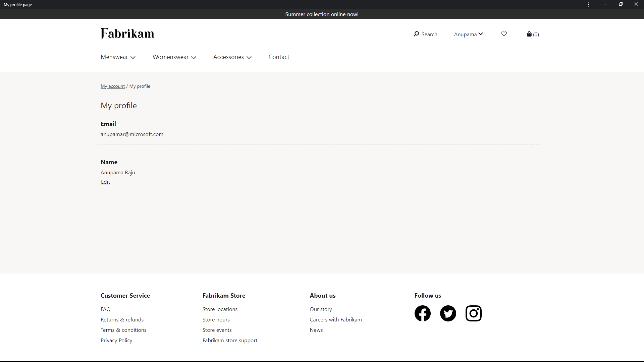Click the FAQ customer service item

(106, 309)
